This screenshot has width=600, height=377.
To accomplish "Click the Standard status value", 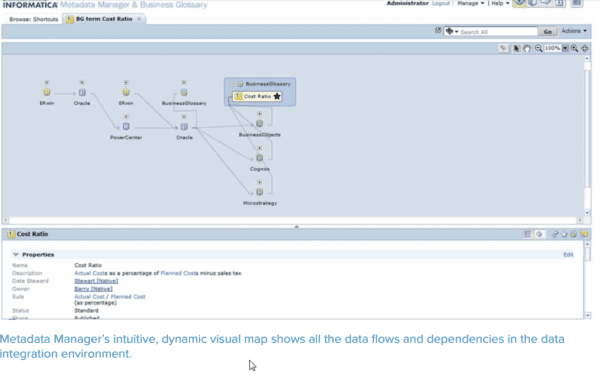I will point(86,310).
